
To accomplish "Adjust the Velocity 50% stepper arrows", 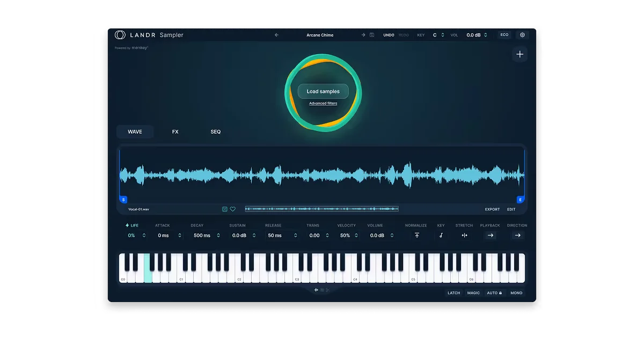I will point(358,236).
